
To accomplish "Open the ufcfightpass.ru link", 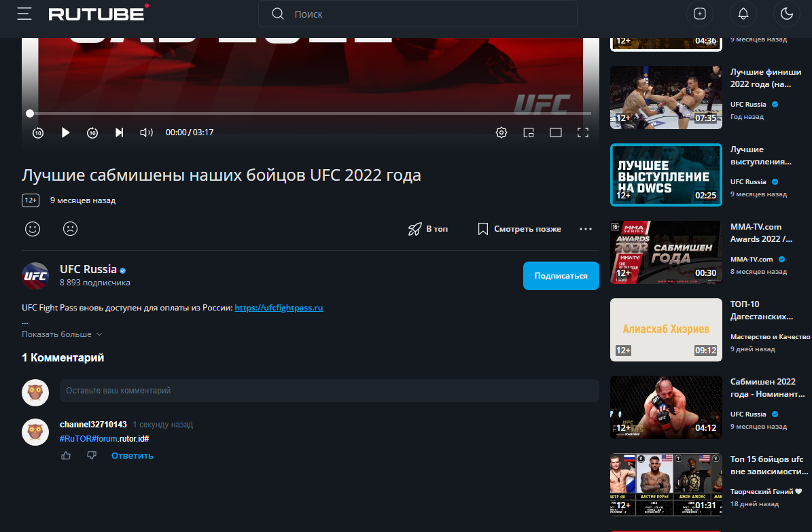I will pyautogui.click(x=279, y=308).
